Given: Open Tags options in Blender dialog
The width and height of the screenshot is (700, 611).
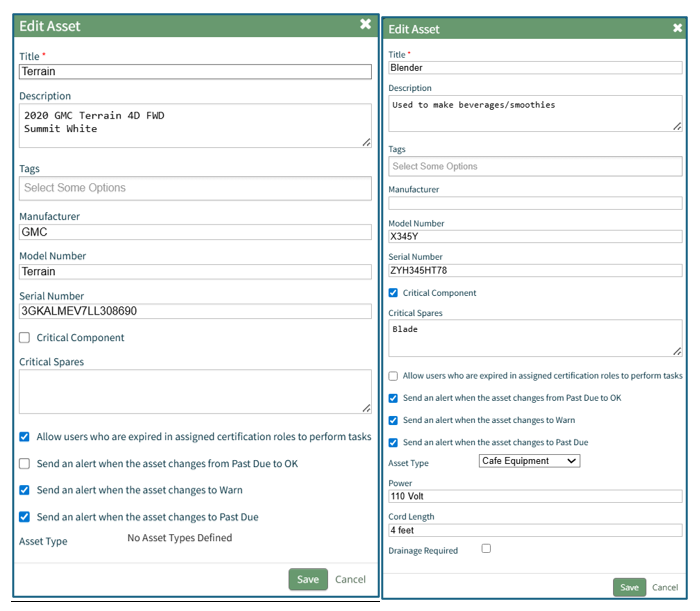Looking at the screenshot, I should 535,167.
